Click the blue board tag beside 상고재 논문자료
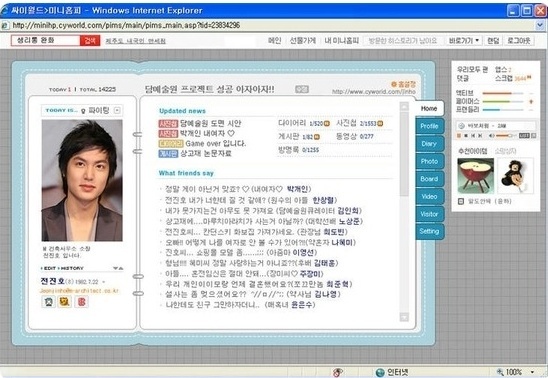 click(168, 154)
